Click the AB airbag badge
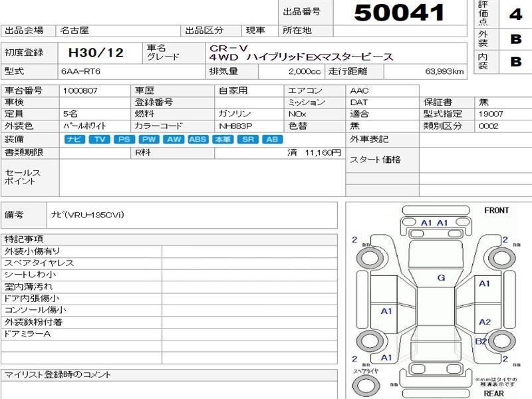This screenshot has height=399, width=532. click(272, 139)
